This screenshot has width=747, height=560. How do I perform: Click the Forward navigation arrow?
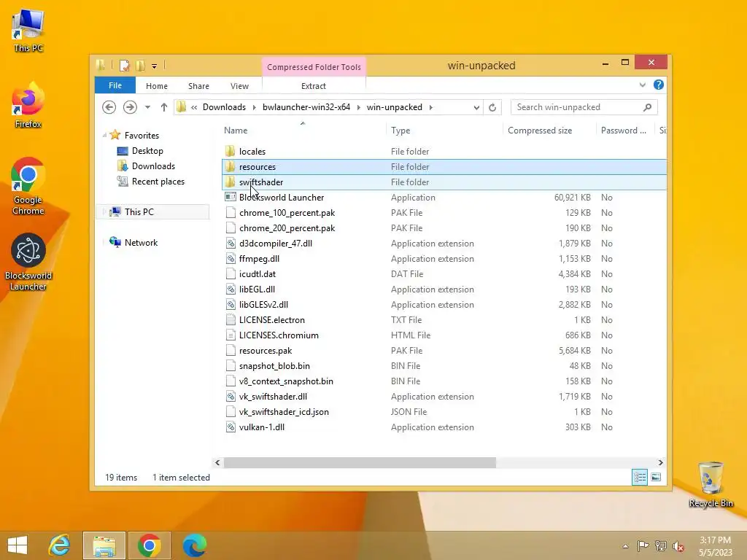click(130, 107)
